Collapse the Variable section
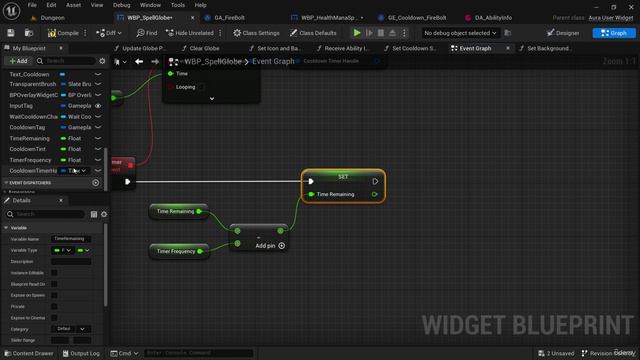The width and height of the screenshot is (640, 360). coord(6,228)
